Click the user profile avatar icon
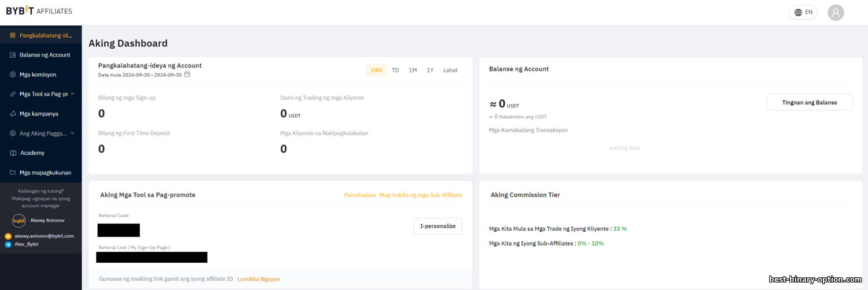The width and height of the screenshot is (868, 290). tap(836, 12)
